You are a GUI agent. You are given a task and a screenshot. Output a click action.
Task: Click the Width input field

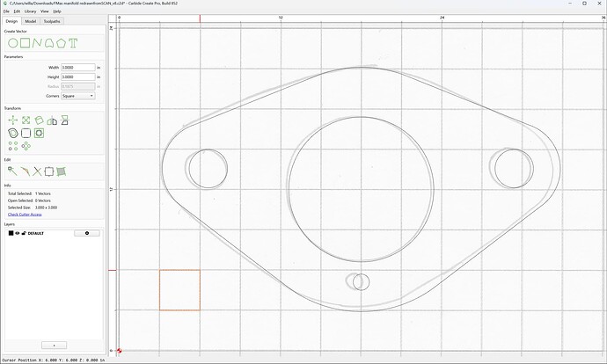(77, 68)
